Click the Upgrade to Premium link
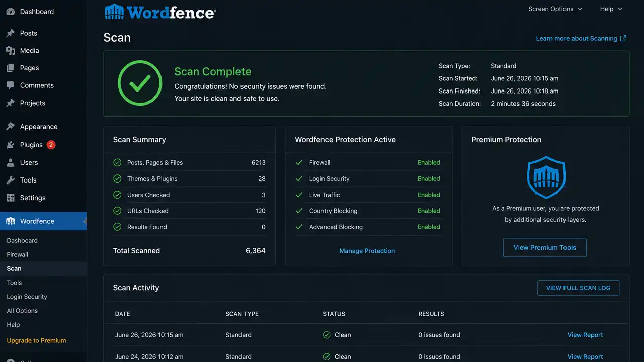 coord(36,340)
